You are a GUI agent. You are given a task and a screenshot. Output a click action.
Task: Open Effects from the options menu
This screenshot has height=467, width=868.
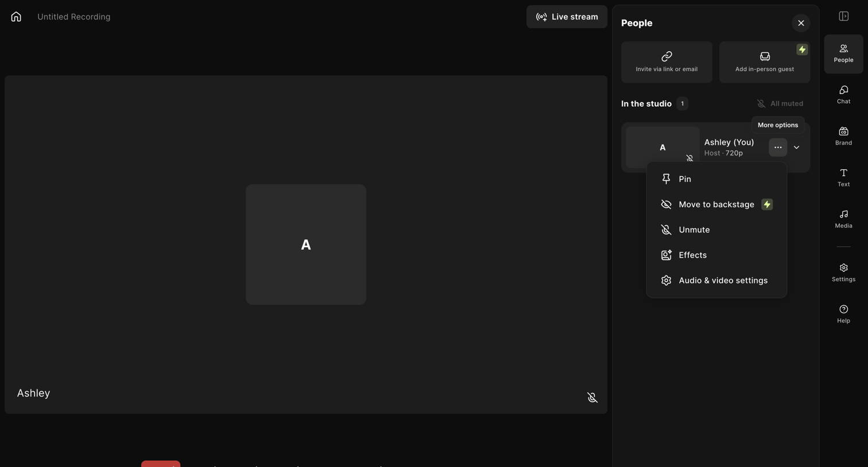[716, 255]
